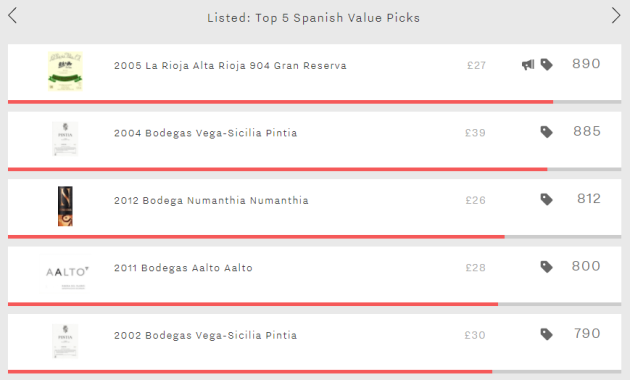Click price tag icon beside score 790
This screenshot has width=630, height=380.
click(x=546, y=334)
